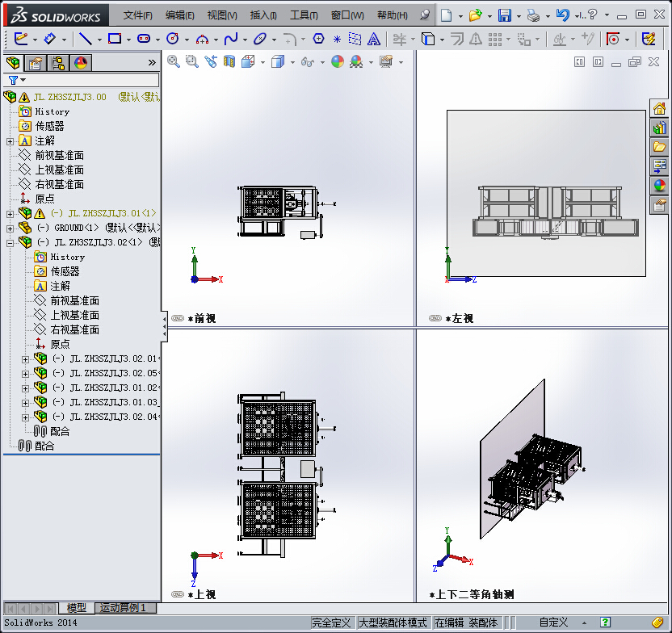Click status bar help question icon
This screenshot has width=672, height=633.
click(605, 623)
